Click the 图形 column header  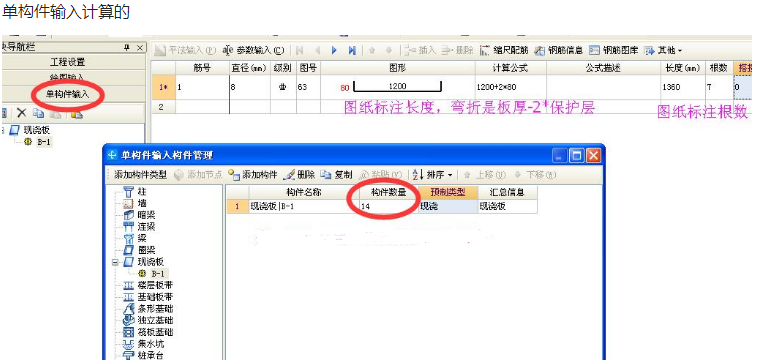tap(397, 68)
